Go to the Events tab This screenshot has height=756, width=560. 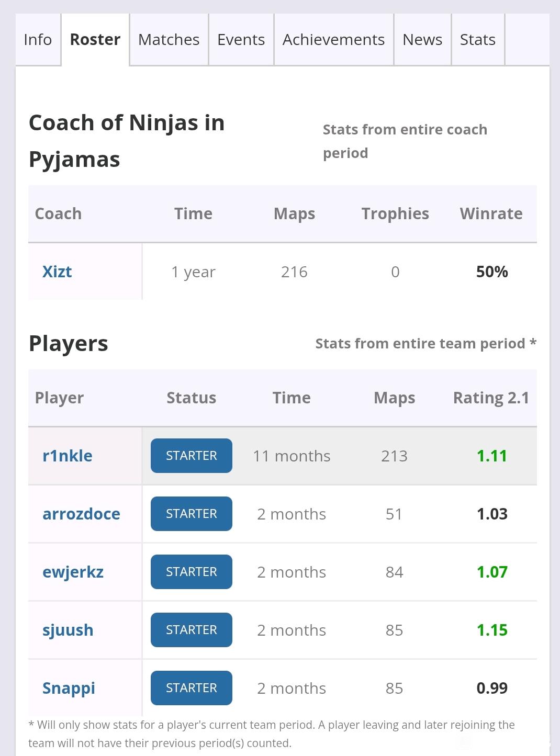coord(241,40)
